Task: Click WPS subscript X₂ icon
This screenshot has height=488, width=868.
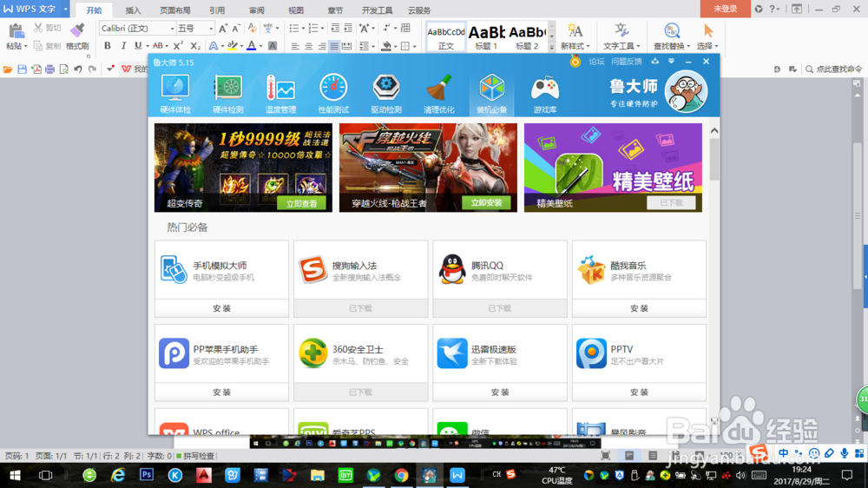Action: point(195,46)
